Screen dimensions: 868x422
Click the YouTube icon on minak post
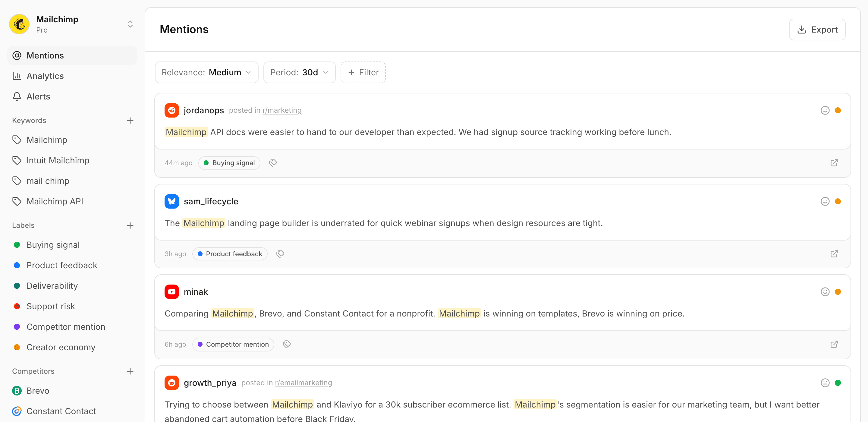171,292
